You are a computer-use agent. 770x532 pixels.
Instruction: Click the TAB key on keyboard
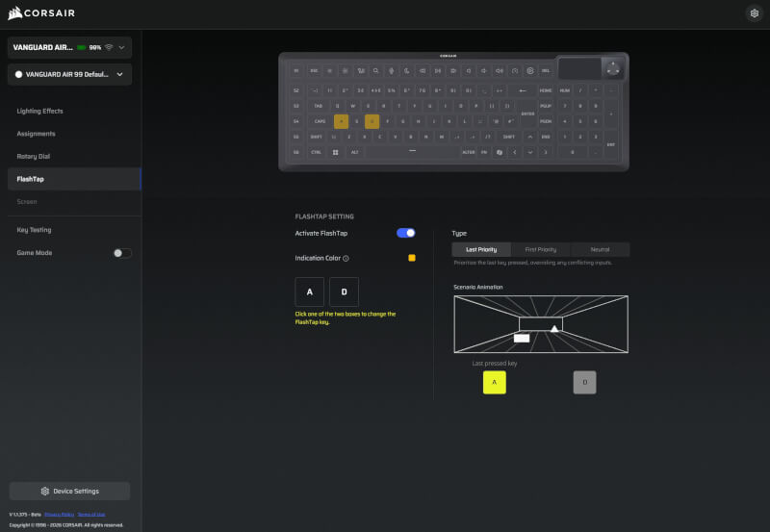(319, 106)
